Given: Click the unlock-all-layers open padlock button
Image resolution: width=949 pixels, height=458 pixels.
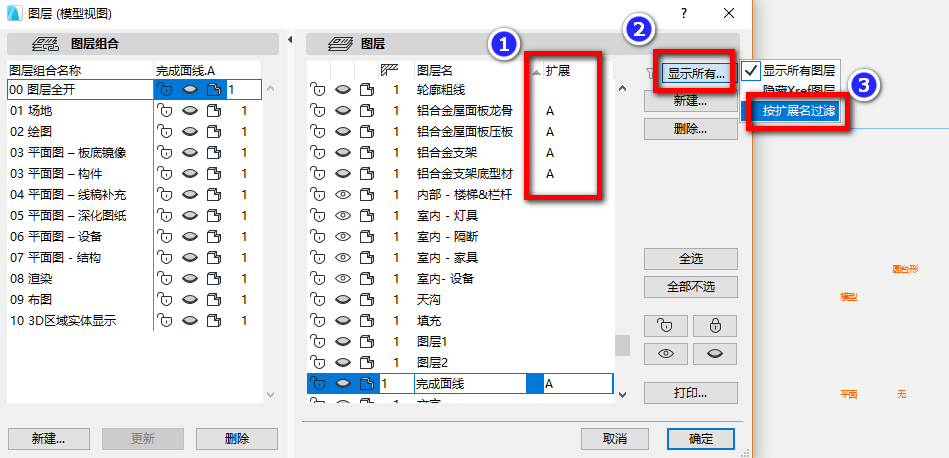Looking at the screenshot, I should click(666, 326).
